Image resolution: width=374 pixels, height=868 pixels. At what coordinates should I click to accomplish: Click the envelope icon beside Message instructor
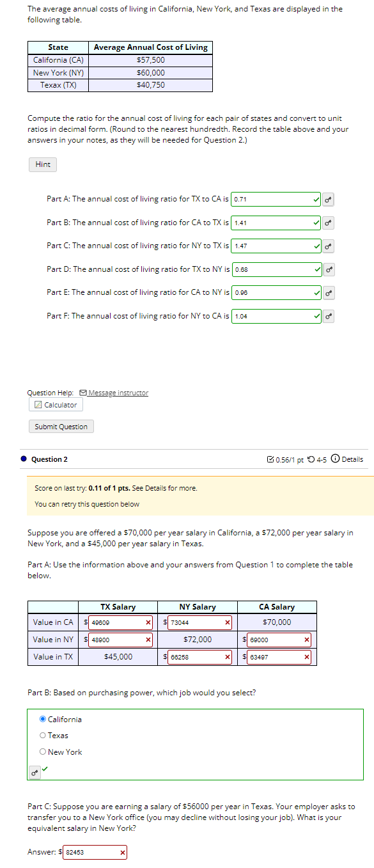pos(83,393)
